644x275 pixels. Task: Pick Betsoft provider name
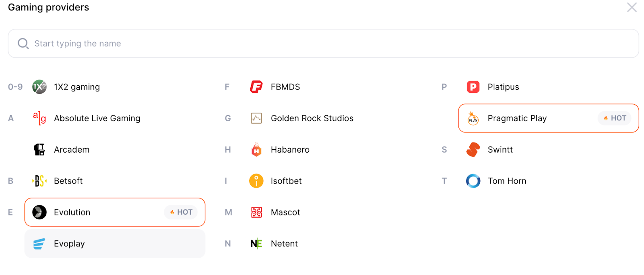point(68,181)
